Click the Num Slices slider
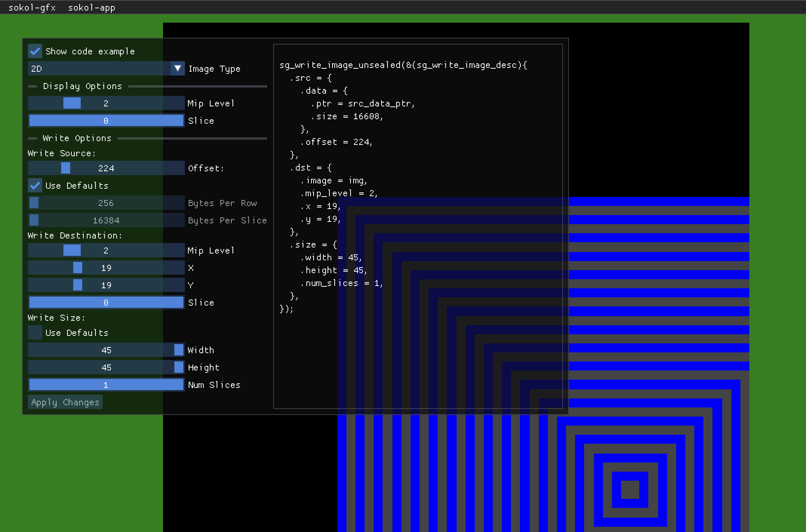 (106, 384)
